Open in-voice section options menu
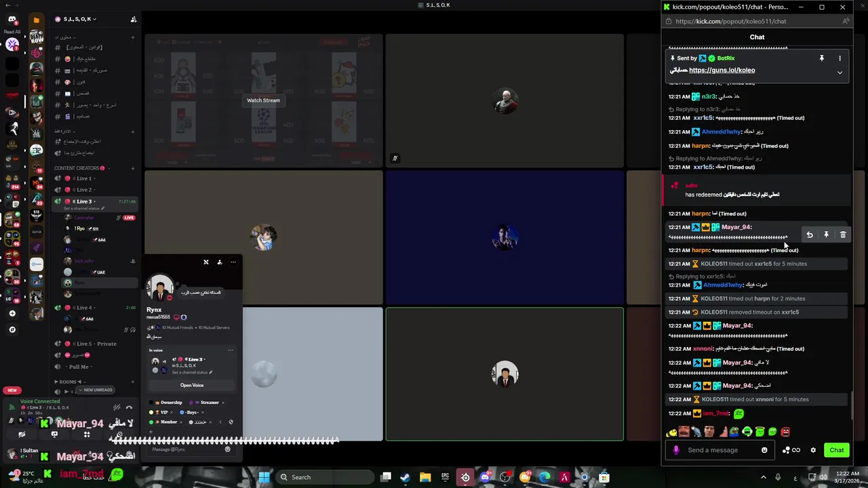Viewport: 868px width, 488px height. tap(231, 350)
